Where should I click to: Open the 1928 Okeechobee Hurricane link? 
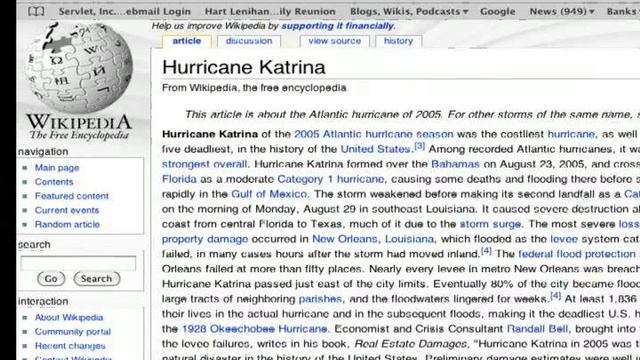(254, 329)
